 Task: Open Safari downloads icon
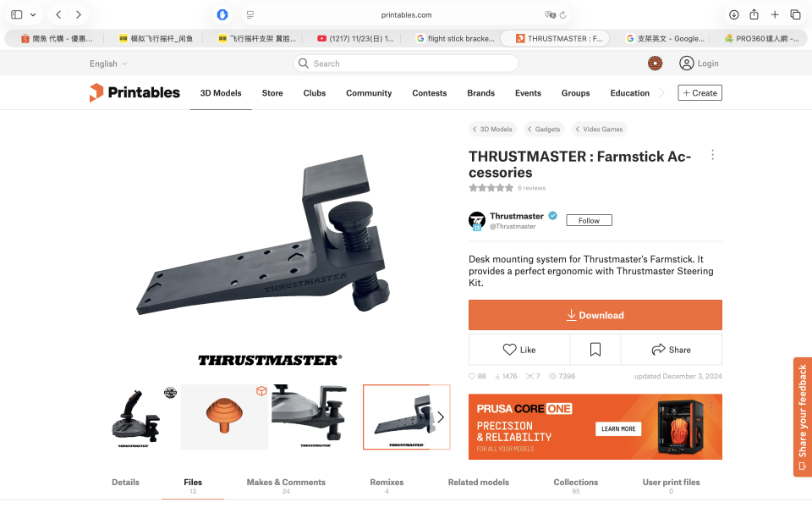coord(734,14)
